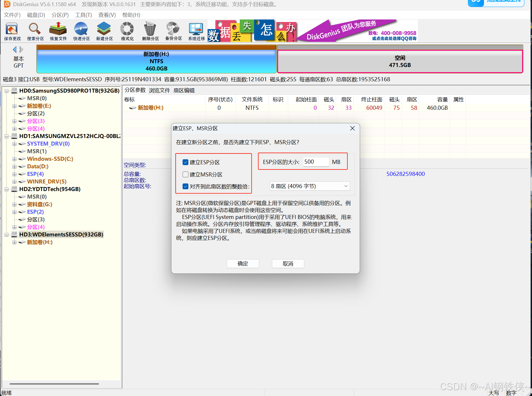
Task: Click the MSR(1) partition icon
Action: tap(22, 151)
